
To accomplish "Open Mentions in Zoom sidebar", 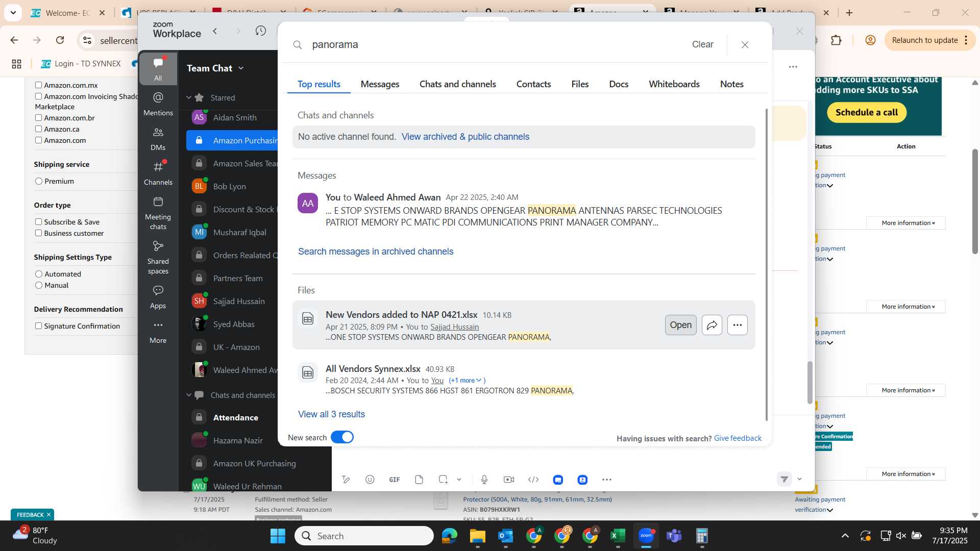I will click(x=158, y=104).
